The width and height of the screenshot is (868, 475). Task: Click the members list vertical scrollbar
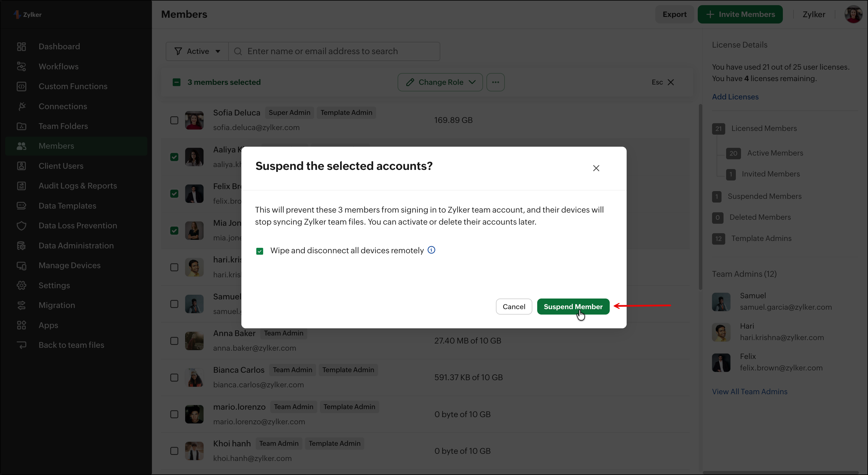(701, 197)
